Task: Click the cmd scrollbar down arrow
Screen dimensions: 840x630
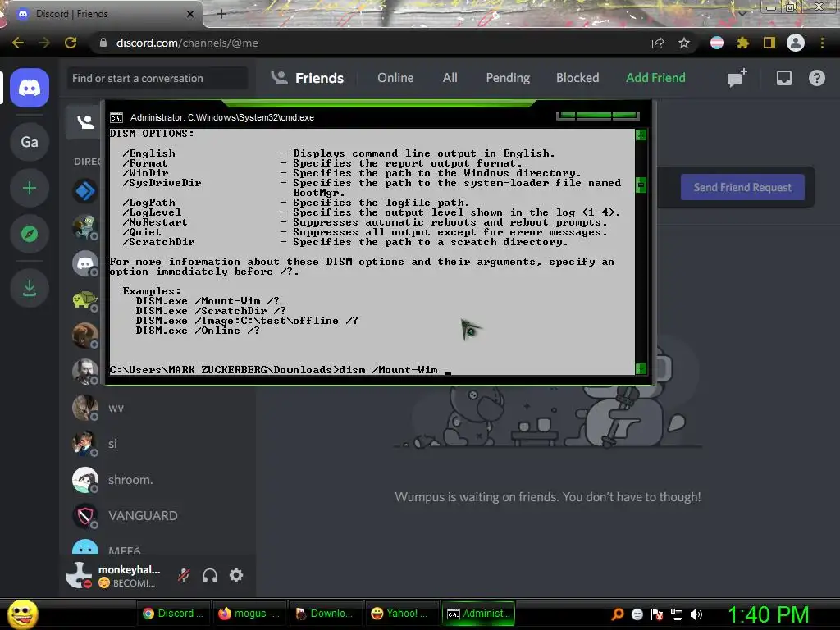Action: [x=641, y=368]
